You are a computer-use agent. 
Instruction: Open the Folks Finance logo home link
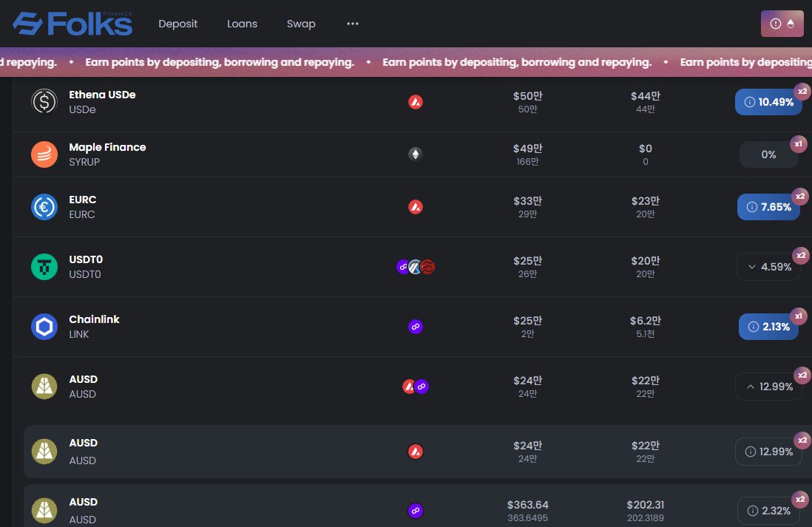71,23
